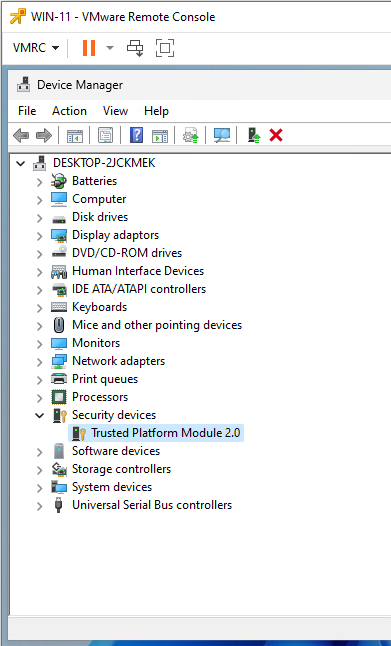Collapse the Security devices category
Screen dimensions: 391x646
tap(40, 415)
